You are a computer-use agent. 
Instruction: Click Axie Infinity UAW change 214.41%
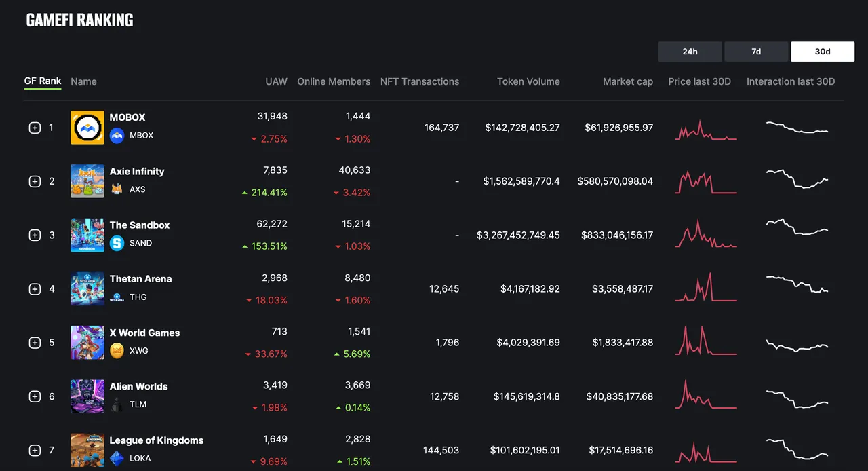[264, 193]
